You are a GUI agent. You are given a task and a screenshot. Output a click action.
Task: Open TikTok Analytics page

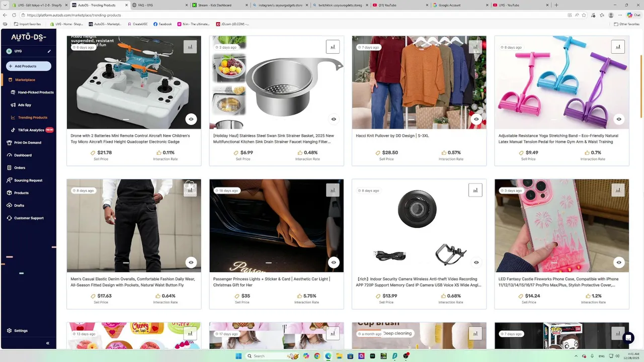[31, 130]
